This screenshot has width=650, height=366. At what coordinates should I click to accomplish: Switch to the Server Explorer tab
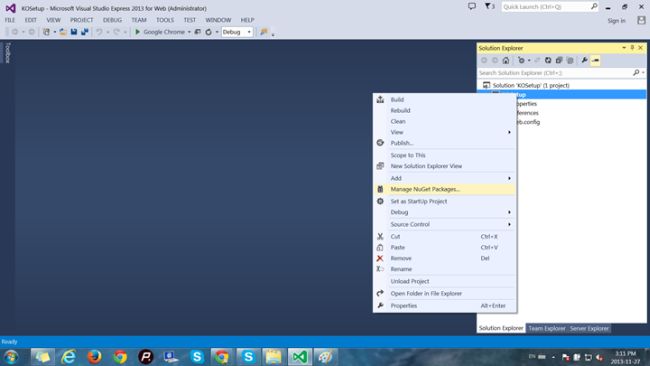click(x=589, y=328)
